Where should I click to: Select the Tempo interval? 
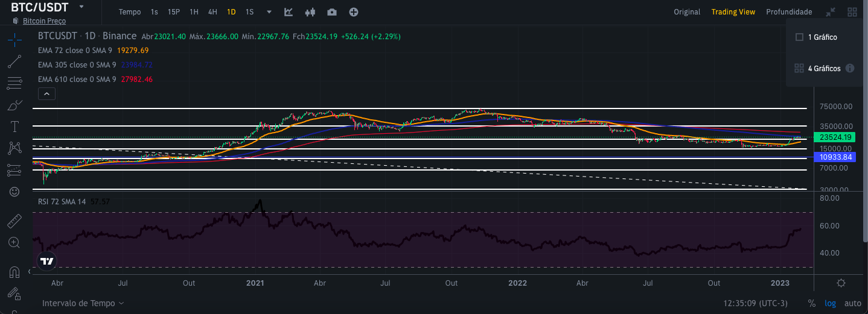(x=130, y=12)
